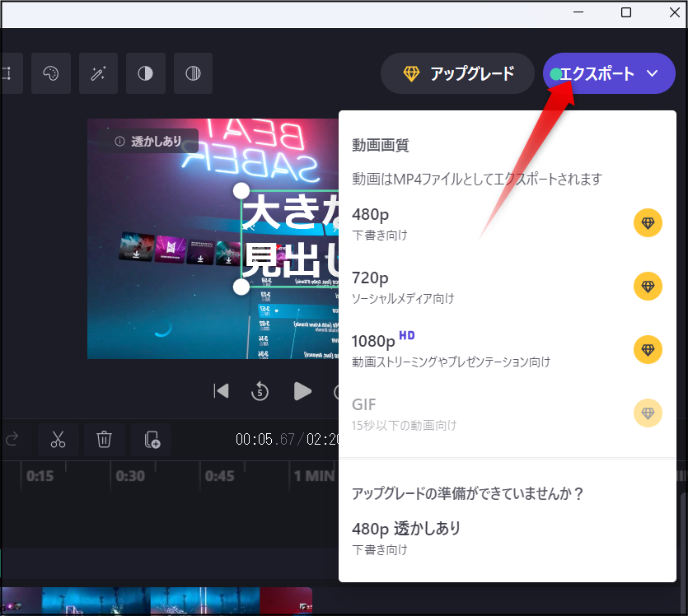Image resolution: width=688 pixels, height=616 pixels.
Task: Open the contrast adjustment tool
Action: (x=146, y=73)
